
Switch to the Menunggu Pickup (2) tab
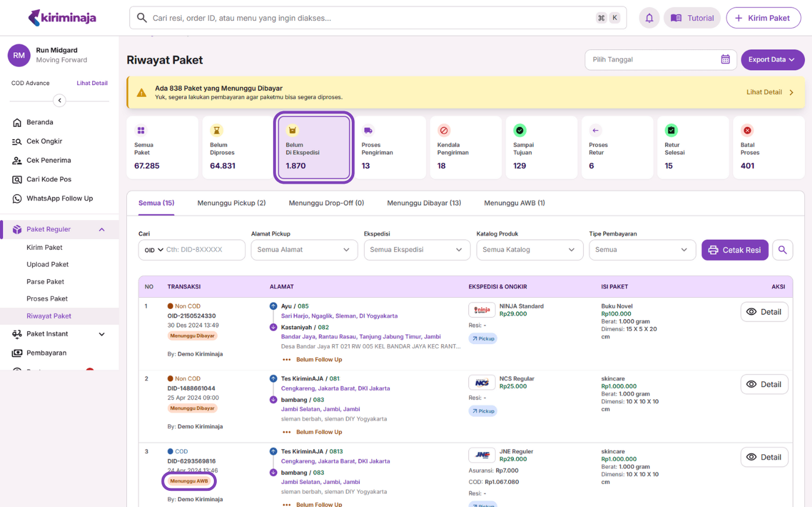click(231, 203)
